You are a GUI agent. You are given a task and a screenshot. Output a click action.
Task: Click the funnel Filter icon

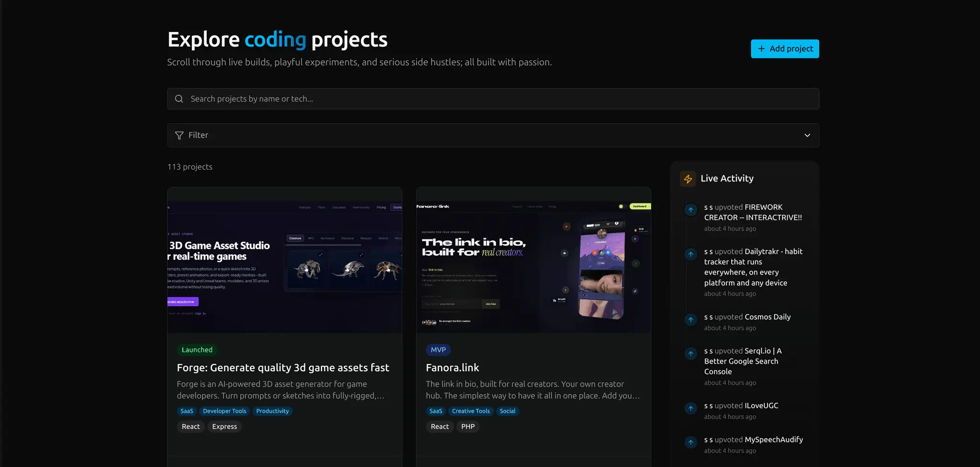click(x=179, y=136)
